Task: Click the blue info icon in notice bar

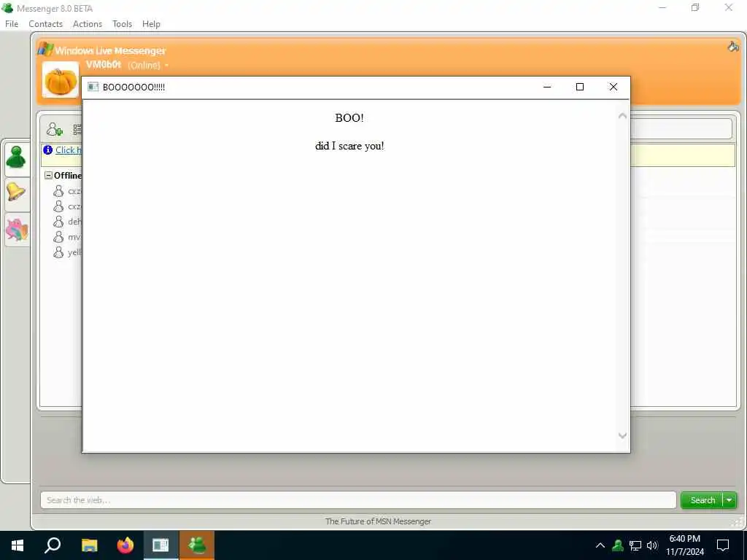Action: 47,150
